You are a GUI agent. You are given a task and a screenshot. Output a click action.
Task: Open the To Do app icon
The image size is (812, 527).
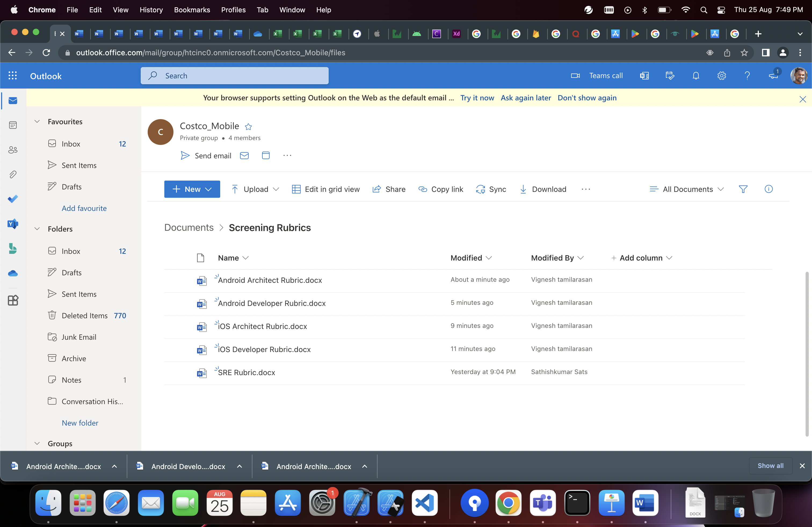point(13,199)
